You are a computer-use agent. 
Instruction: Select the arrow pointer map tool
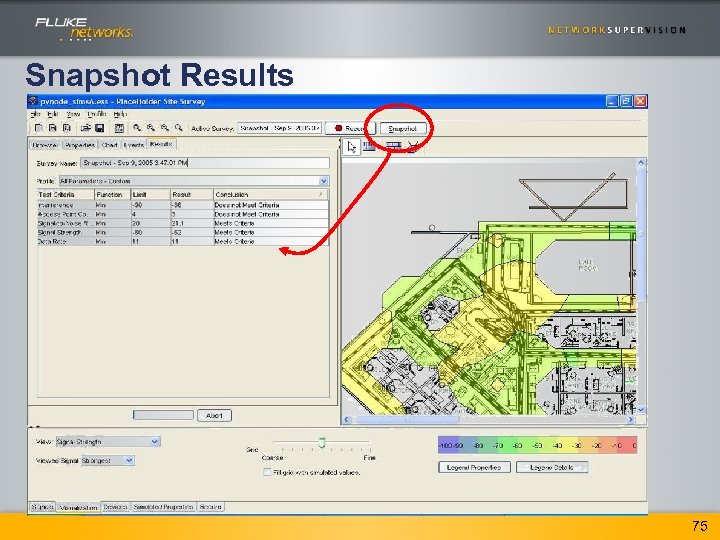352,147
